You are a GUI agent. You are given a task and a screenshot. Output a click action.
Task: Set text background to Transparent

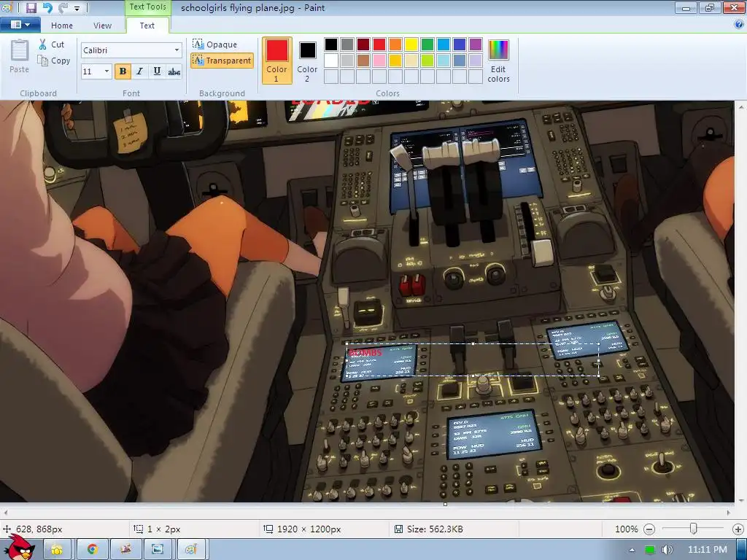tap(222, 61)
